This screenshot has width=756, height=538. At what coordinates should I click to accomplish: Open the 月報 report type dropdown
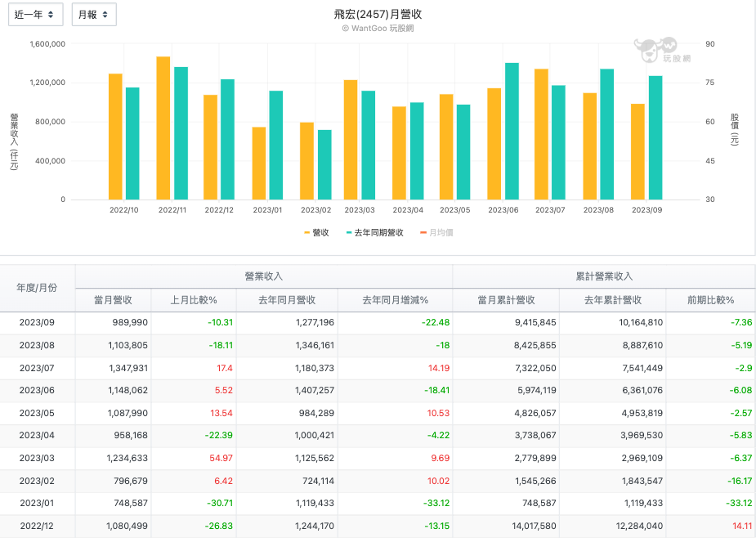click(94, 15)
